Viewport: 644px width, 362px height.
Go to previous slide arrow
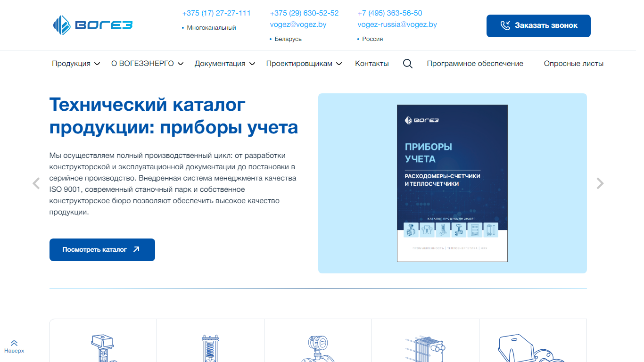coord(36,183)
